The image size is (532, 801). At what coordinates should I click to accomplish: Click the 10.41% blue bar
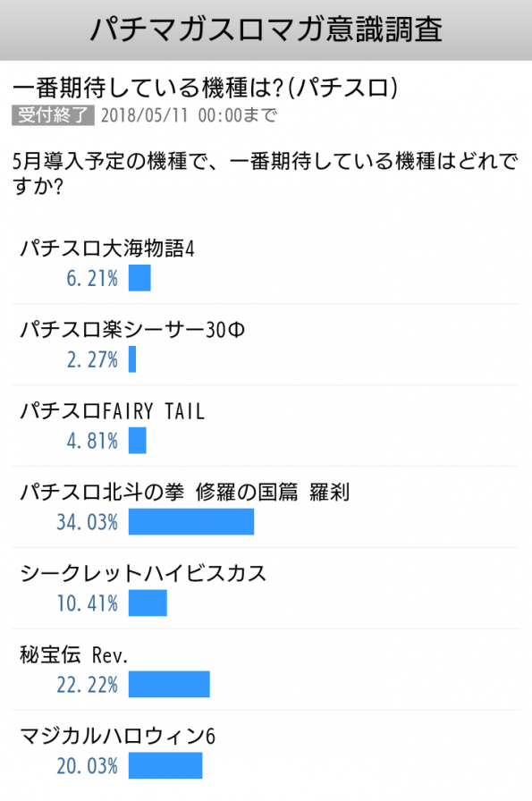coord(148,603)
